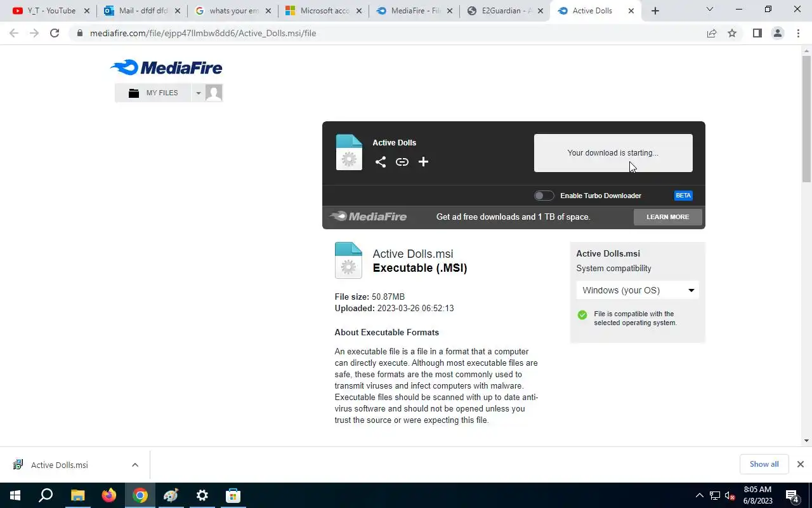The image size is (812, 508).
Task: Click the BETA badge
Action: (683, 196)
